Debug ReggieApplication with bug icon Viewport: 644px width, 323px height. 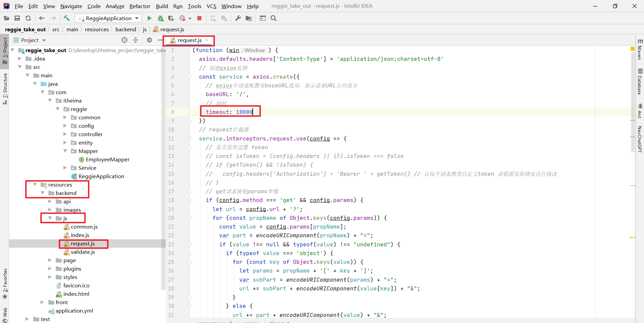(x=161, y=18)
